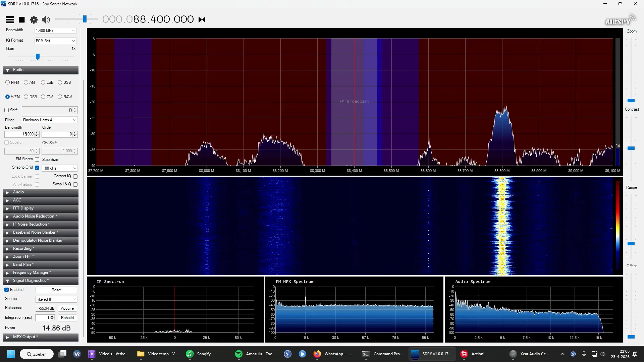
Task: Open the VR taskbar app
Action: click(77, 354)
